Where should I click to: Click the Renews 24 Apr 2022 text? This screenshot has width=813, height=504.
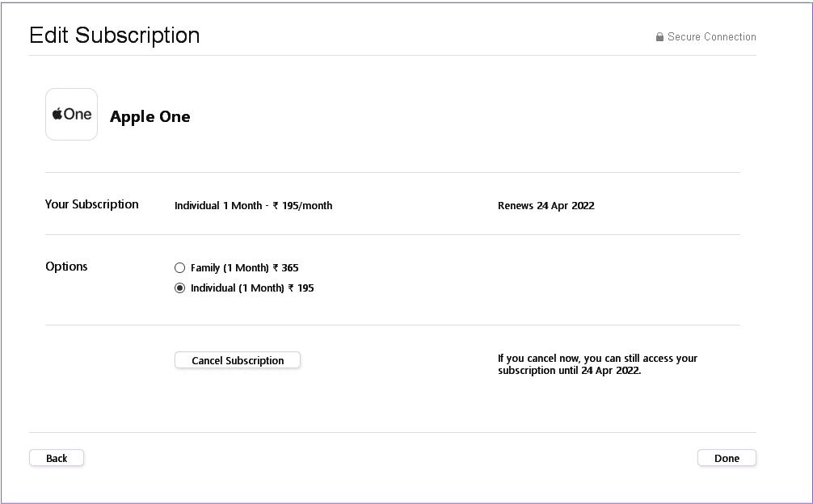click(546, 206)
